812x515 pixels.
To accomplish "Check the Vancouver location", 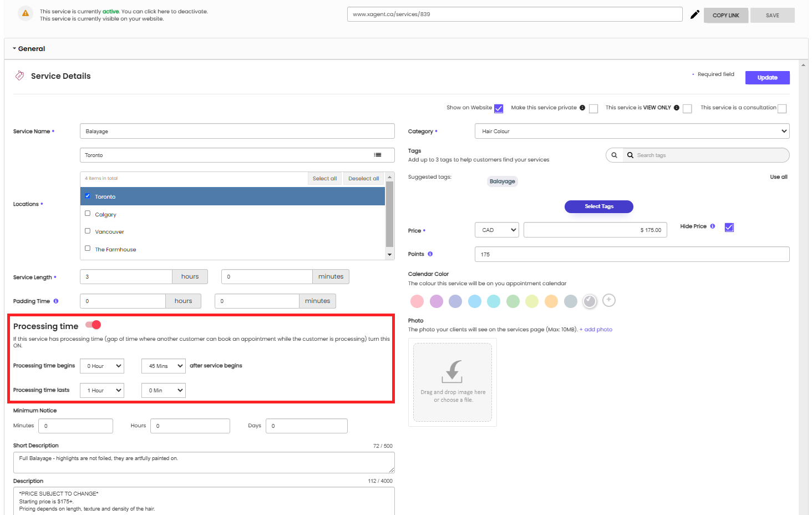I will 88,231.
